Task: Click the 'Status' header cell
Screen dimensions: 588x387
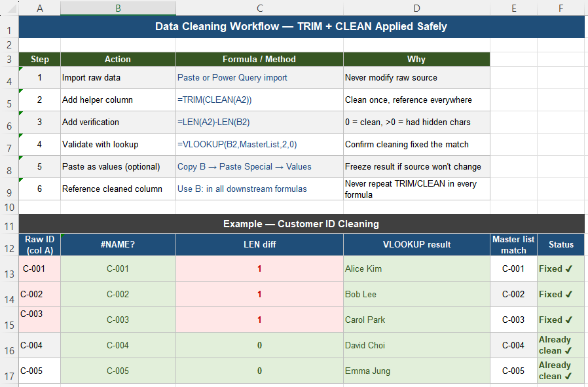Action: [x=561, y=245]
